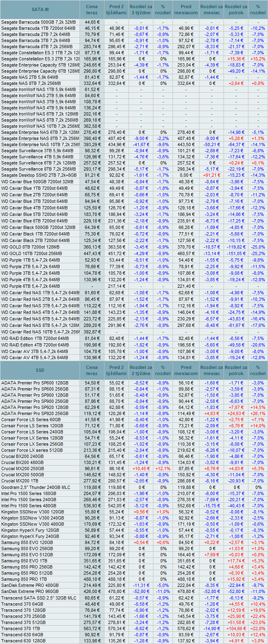Select Goodram 2,5" Thunder 240GB MLC name
268x644 pixels.
36,487
